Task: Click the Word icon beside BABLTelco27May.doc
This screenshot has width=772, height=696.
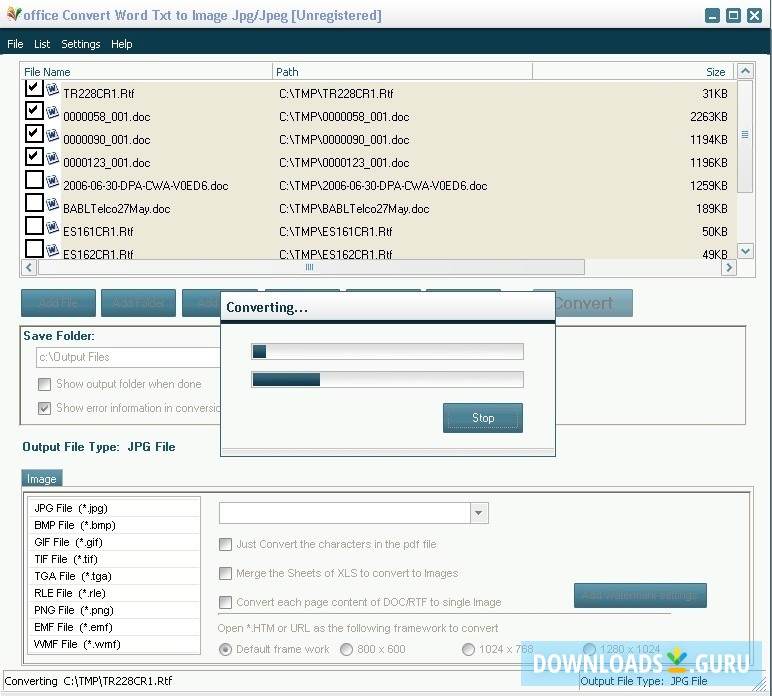Action: (x=52, y=204)
